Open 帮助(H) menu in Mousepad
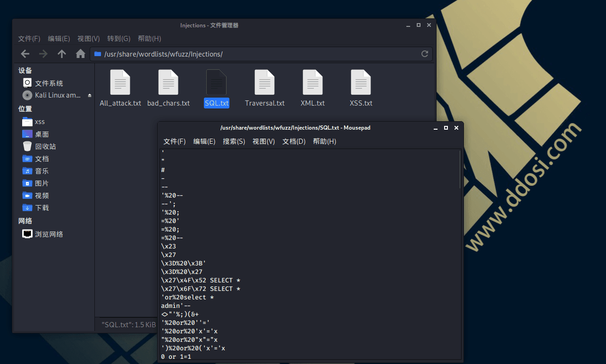This screenshot has width=606, height=364. coord(325,141)
